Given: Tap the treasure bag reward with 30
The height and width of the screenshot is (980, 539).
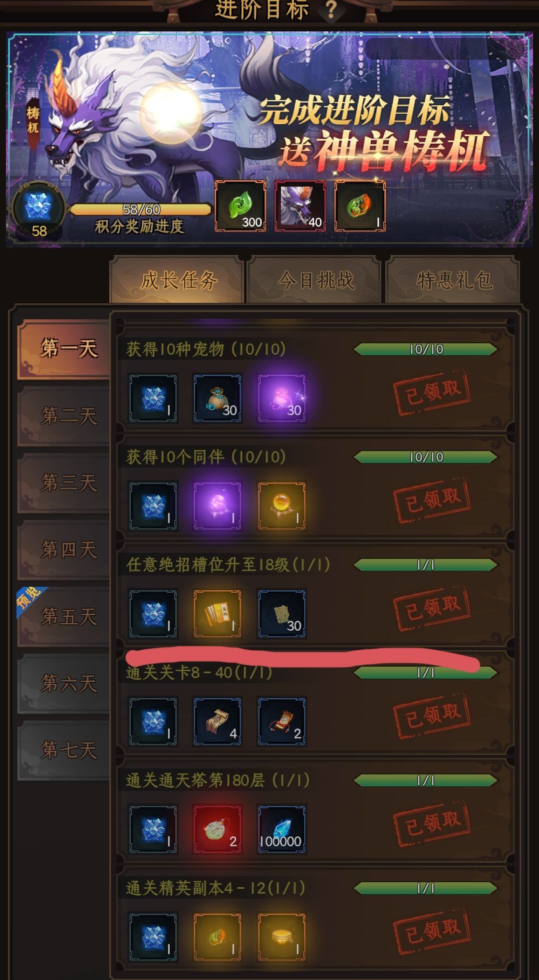Looking at the screenshot, I should click(217, 399).
